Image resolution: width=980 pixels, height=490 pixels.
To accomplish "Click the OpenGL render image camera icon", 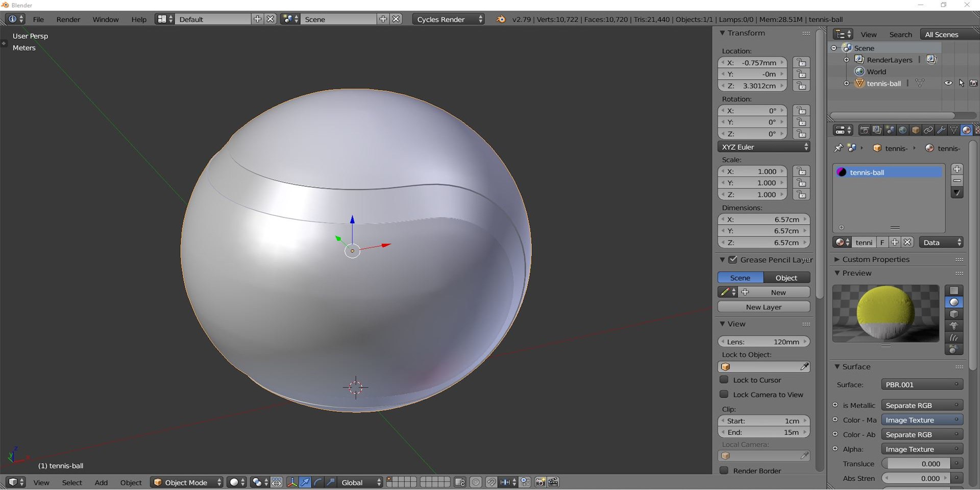I will pos(540,482).
